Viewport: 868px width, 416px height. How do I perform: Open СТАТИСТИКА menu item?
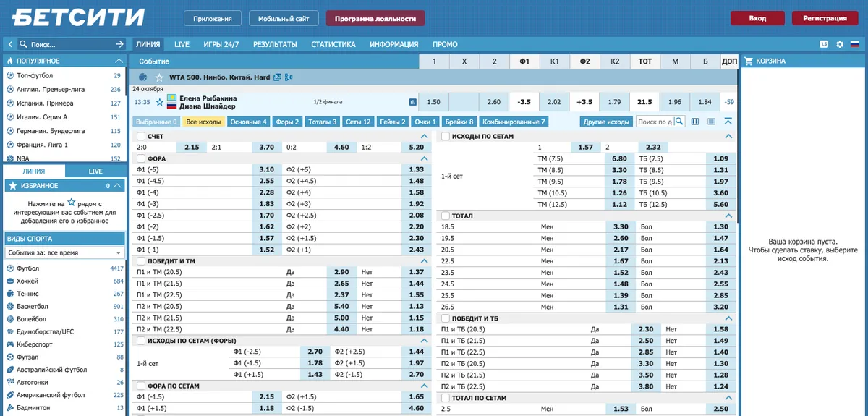[333, 45]
